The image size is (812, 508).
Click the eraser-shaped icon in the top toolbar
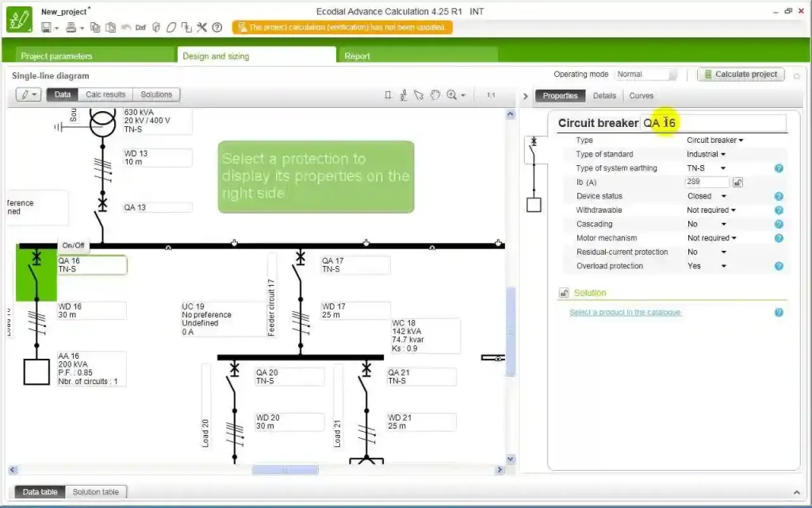[171, 28]
